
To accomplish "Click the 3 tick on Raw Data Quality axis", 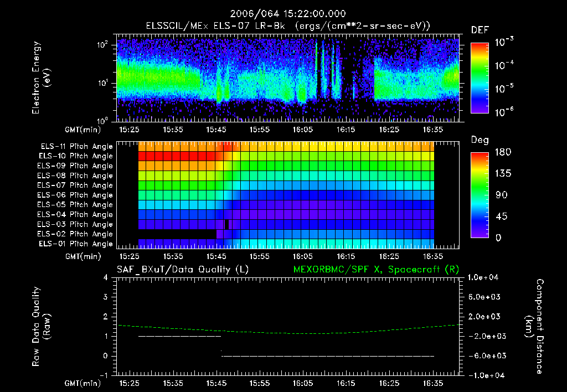I will [106, 297].
